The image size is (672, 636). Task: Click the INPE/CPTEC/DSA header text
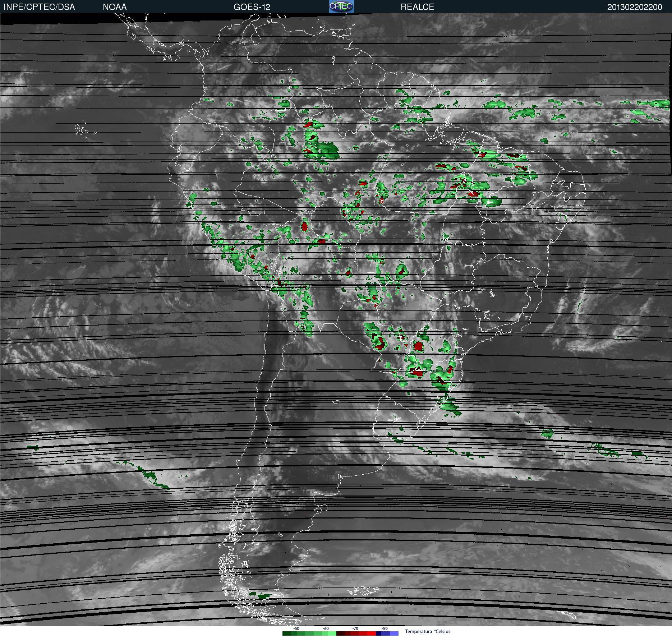pos(39,7)
